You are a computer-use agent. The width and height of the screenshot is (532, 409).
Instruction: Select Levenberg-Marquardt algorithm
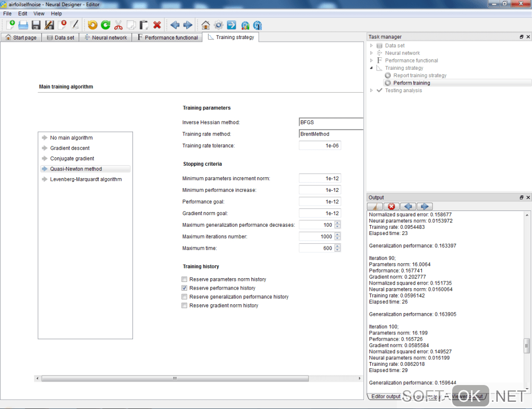(x=85, y=179)
